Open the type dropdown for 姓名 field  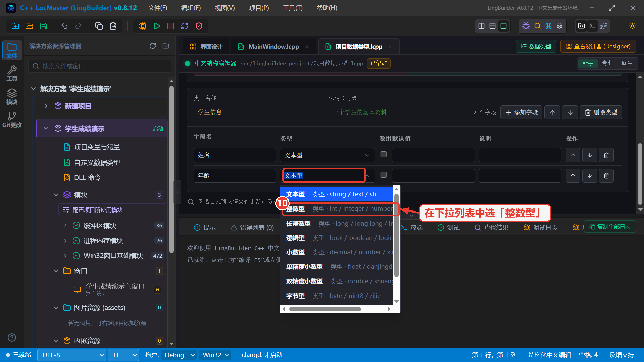(x=328, y=155)
